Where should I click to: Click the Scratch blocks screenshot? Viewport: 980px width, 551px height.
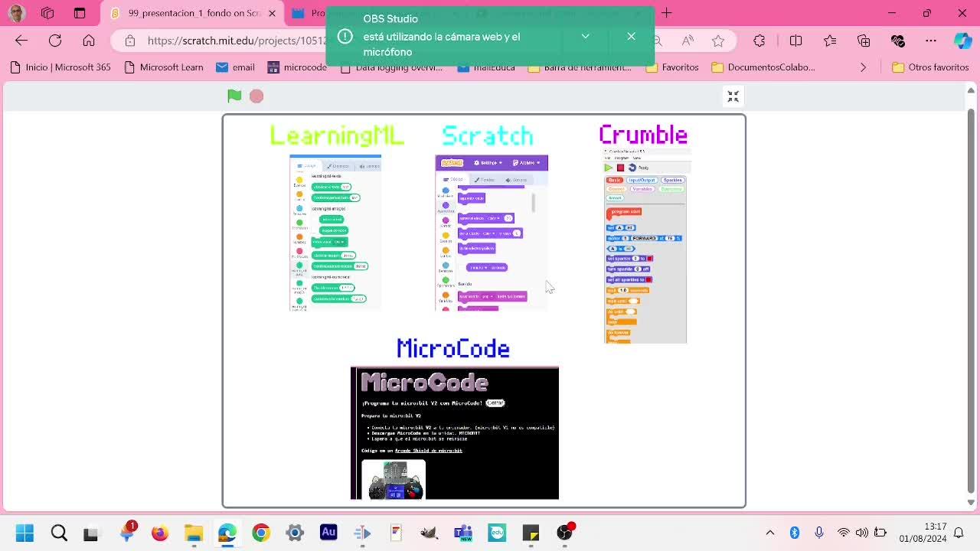click(x=492, y=233)
